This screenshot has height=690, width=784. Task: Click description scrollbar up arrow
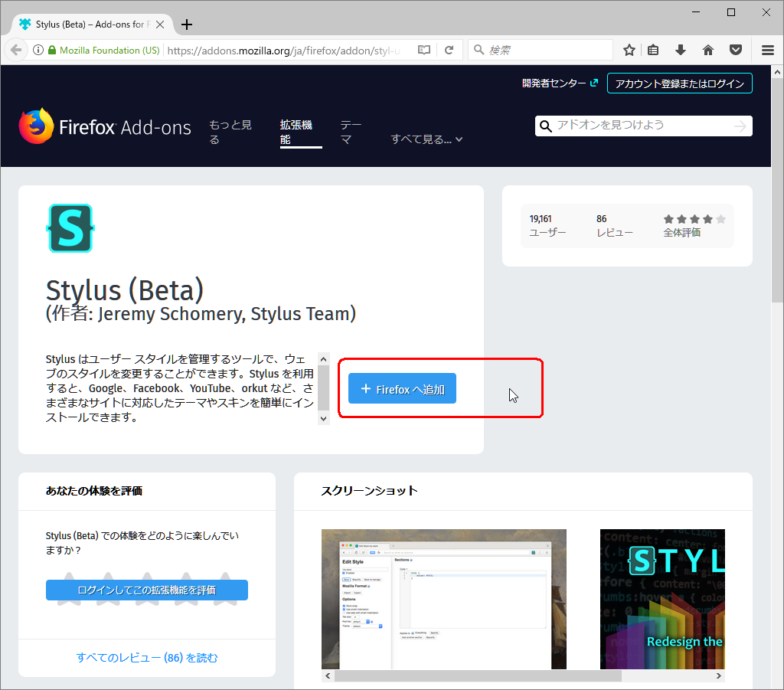324,359
